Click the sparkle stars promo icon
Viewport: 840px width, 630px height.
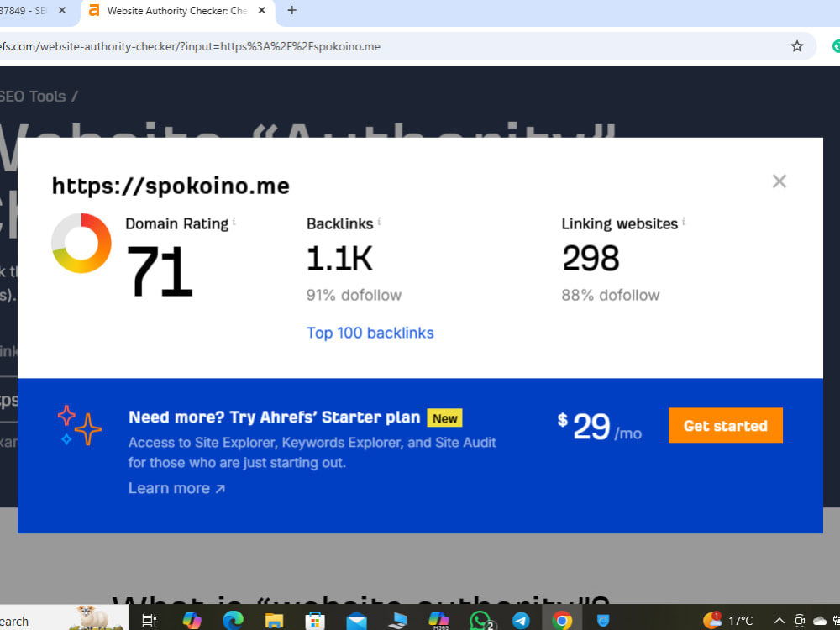point(79,425)
